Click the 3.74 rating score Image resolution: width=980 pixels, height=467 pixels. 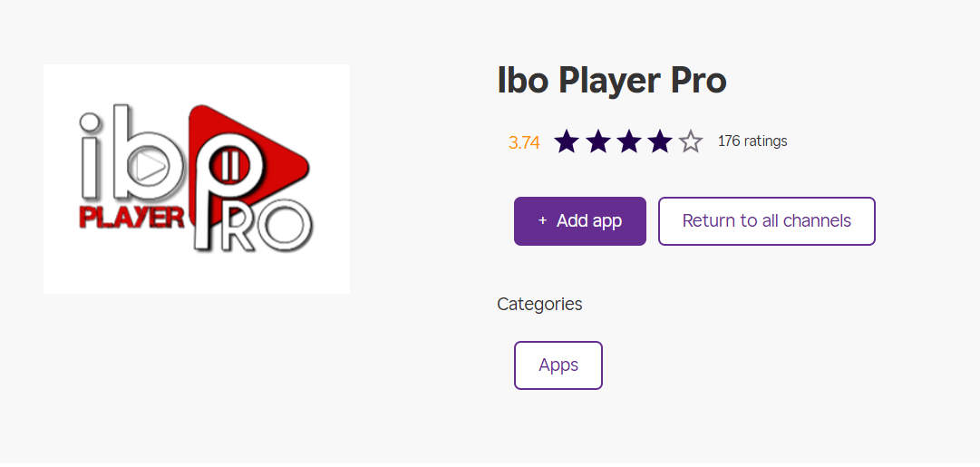point(524,142)
